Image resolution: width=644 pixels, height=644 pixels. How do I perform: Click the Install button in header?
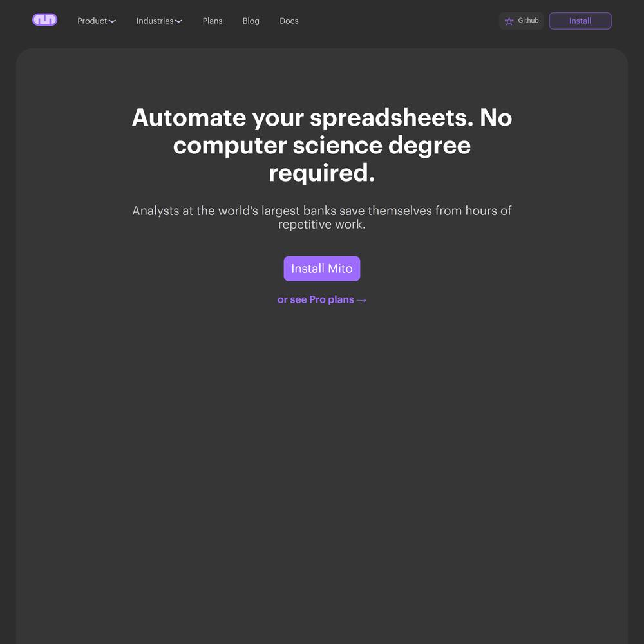[x=580, y=21]
